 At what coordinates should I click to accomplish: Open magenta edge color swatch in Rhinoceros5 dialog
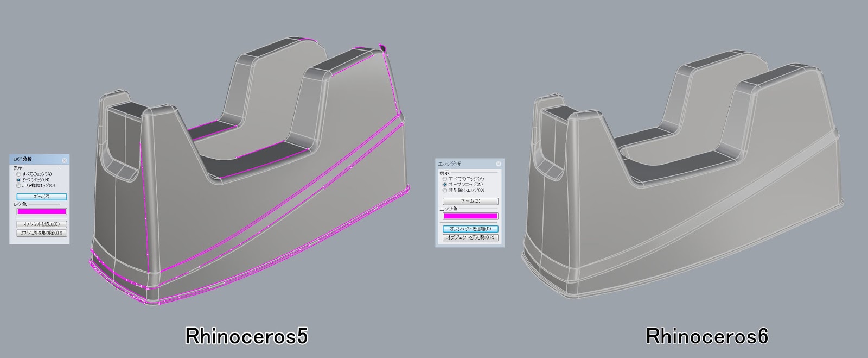(x=42, y=212)
